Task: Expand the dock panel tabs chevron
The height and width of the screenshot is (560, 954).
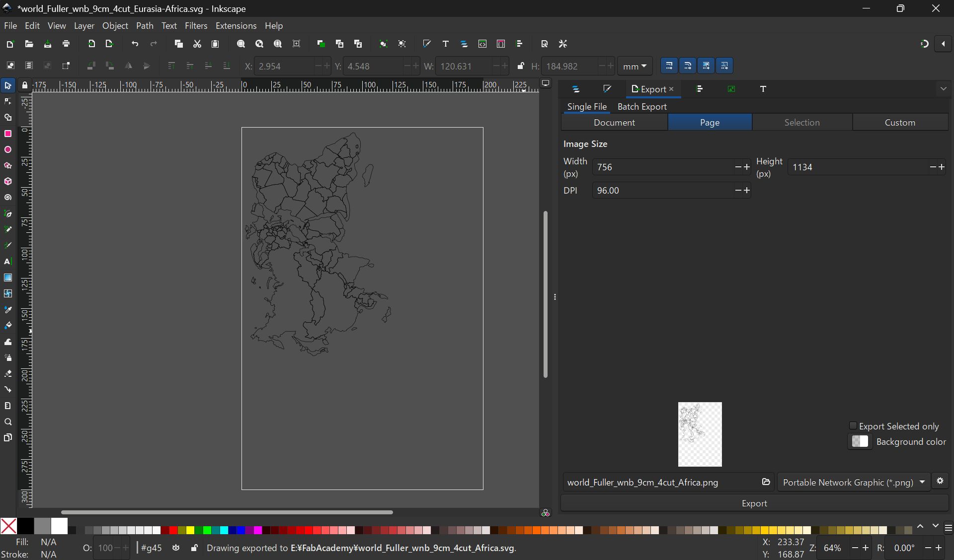Action: 943,89
